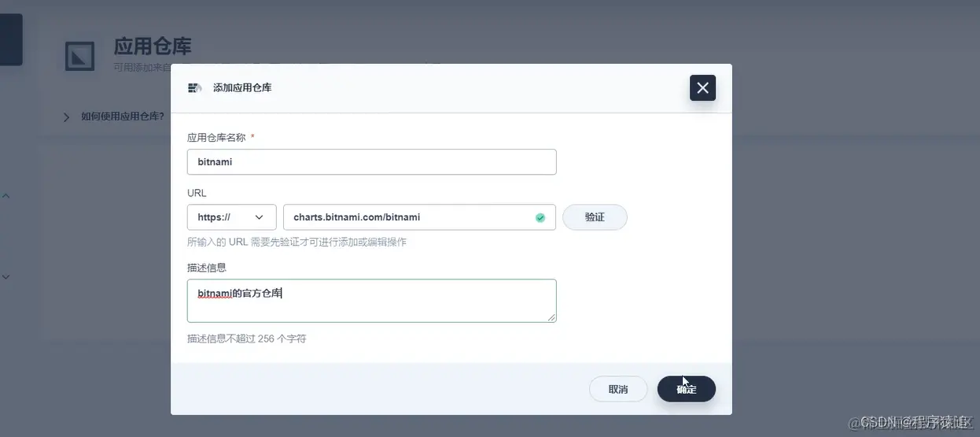Click the 描述信息不超过 256 个字符 hint
This screenshot has height=437, width=980.
point(246,339)
